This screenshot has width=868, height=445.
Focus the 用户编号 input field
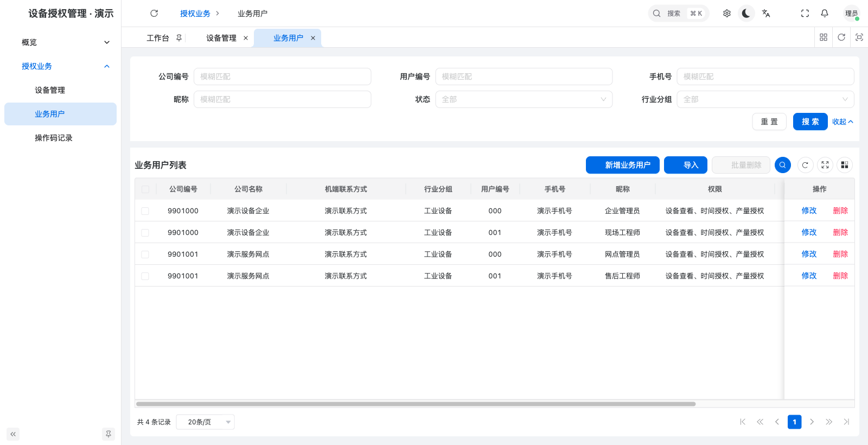(x=524, y=77)
